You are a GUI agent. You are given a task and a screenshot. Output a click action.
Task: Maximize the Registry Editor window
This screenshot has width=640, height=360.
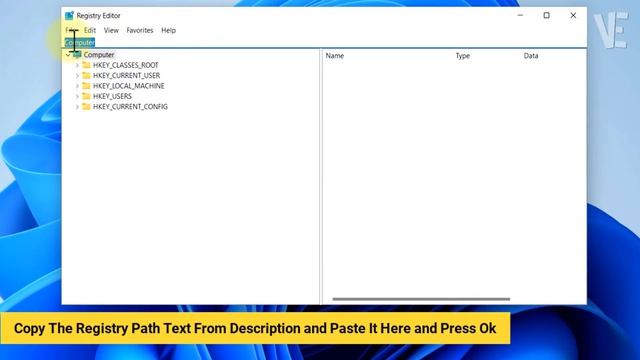(x=547, y=16)
